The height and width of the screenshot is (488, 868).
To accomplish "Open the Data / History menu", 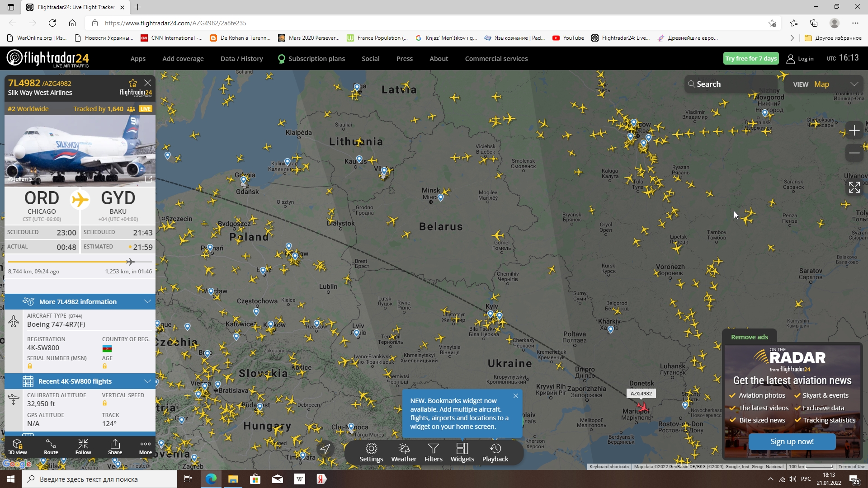I will (241, 59).
